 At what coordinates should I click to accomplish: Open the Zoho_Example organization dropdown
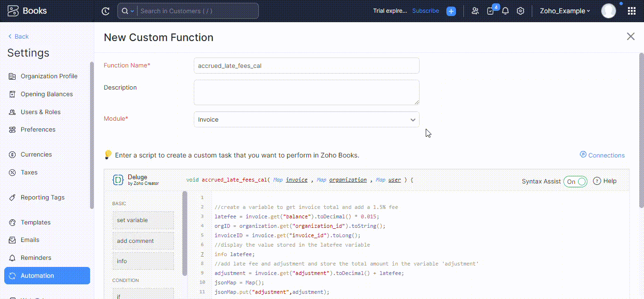click(x=564, y=10)
